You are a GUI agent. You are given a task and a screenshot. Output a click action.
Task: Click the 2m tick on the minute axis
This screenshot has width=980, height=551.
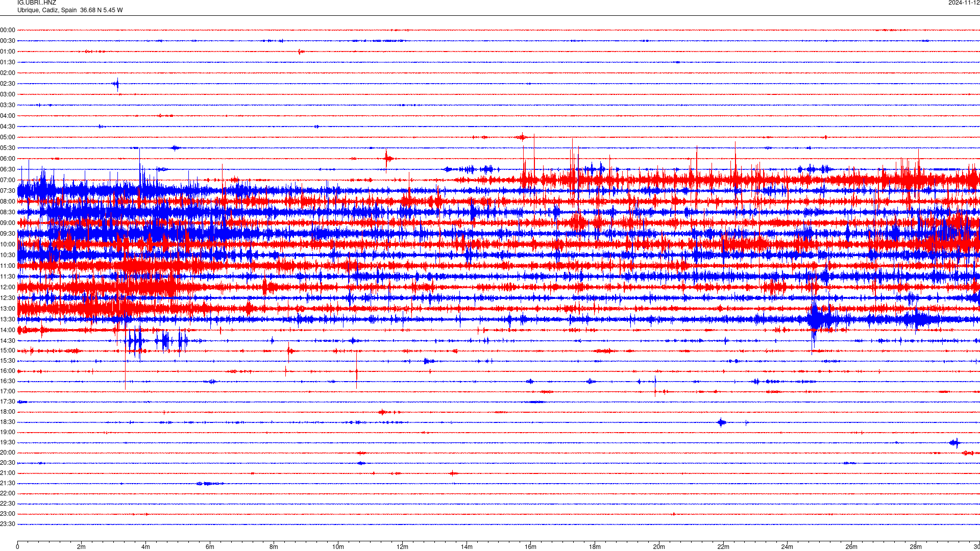82,547
